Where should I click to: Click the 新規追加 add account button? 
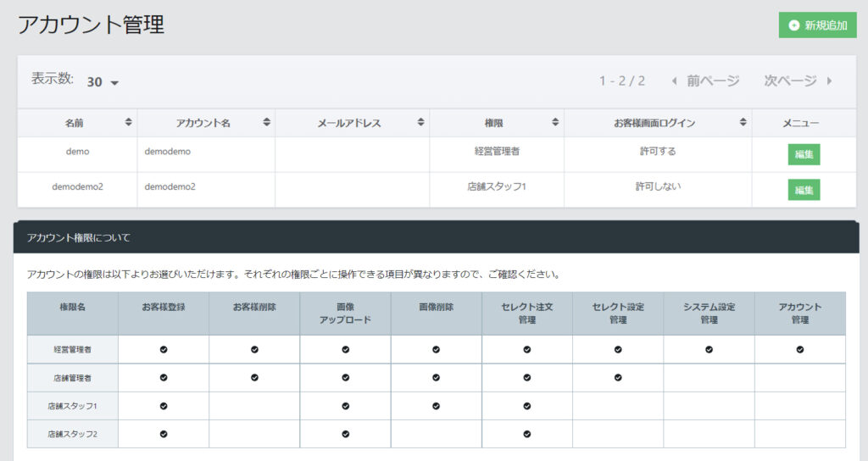(x=817, y=25)
